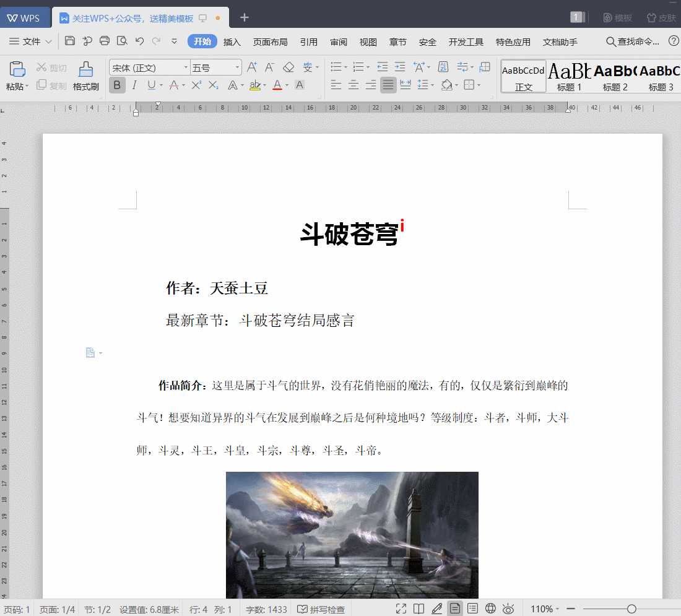Toggle Italic formatting
Image resolution: width=681 pixels, height=616 pixels.
point(134,85)
